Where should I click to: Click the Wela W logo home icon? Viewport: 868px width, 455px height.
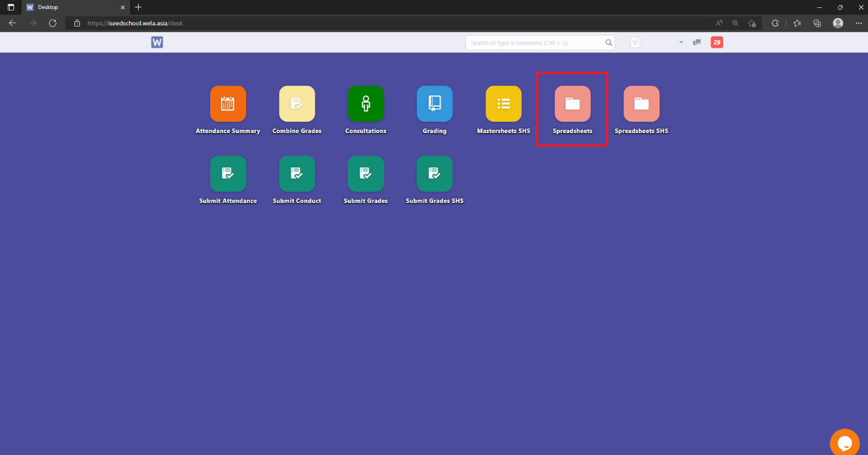point(157,42)
